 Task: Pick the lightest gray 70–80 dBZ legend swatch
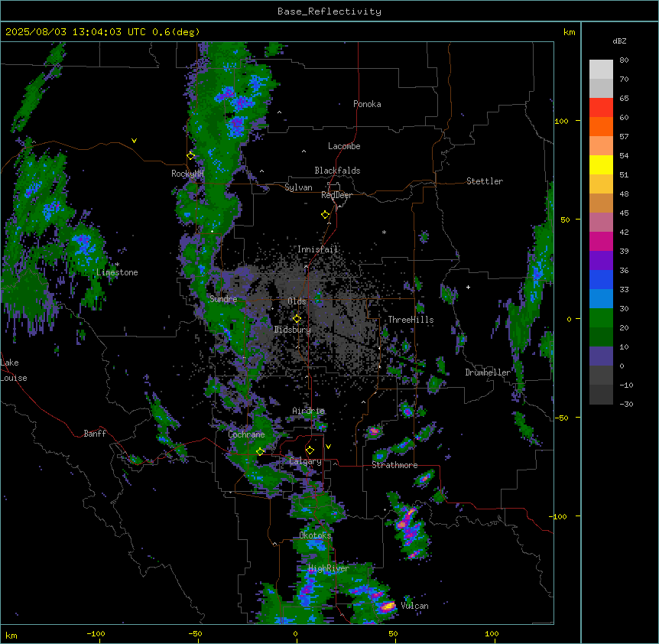[601, 70]
